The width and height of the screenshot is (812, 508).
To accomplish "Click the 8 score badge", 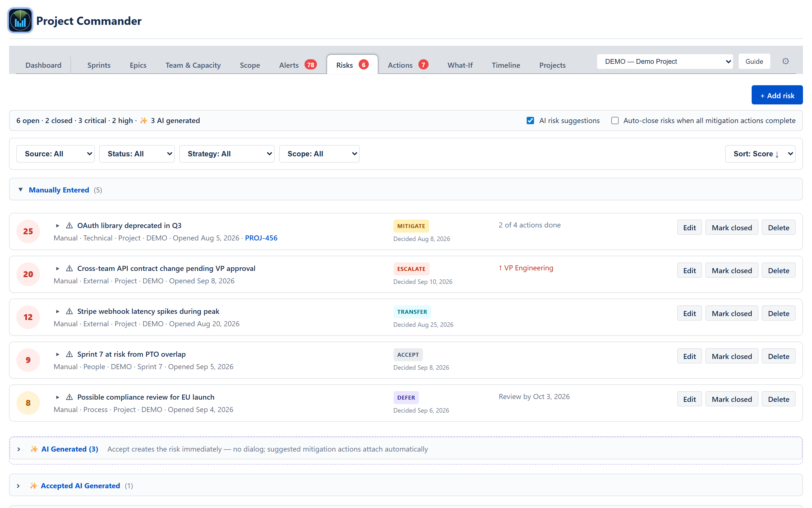I will (28, 403).
